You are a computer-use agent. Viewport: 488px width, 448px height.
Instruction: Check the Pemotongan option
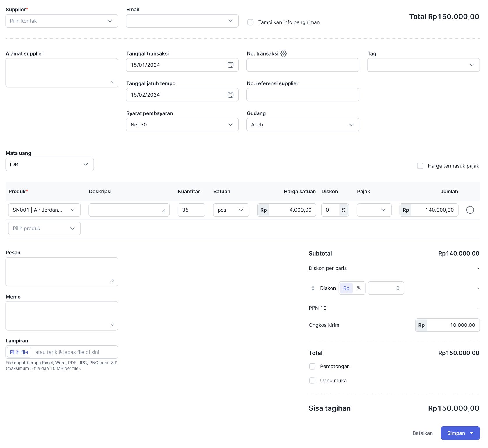pyautogui.click(x=312, y=366)
